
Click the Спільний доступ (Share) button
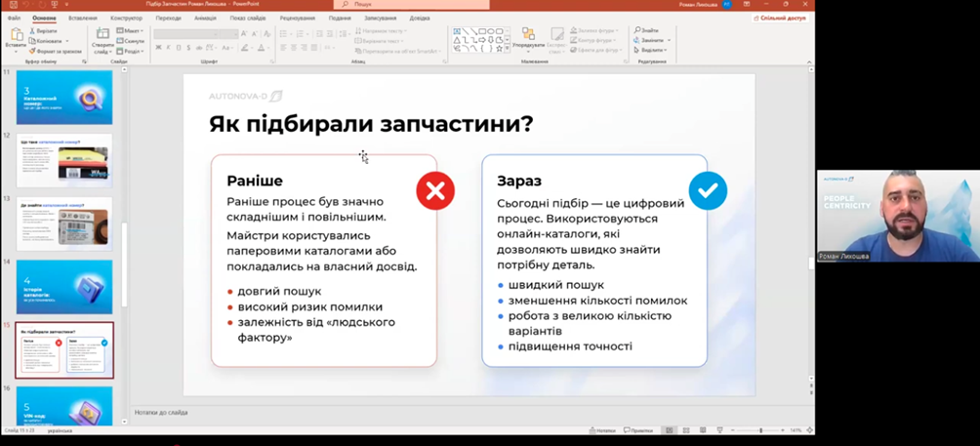(780, 18)
